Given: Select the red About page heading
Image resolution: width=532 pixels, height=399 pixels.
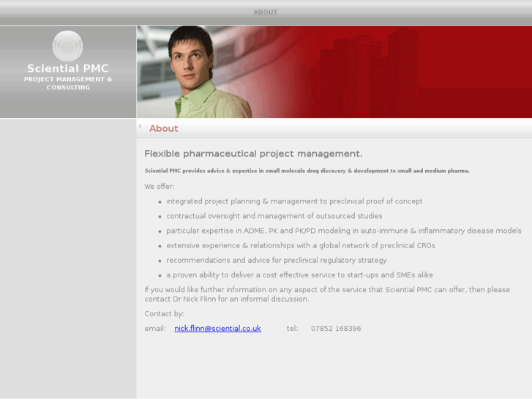Looking at the screenshot, I should 163,128.
